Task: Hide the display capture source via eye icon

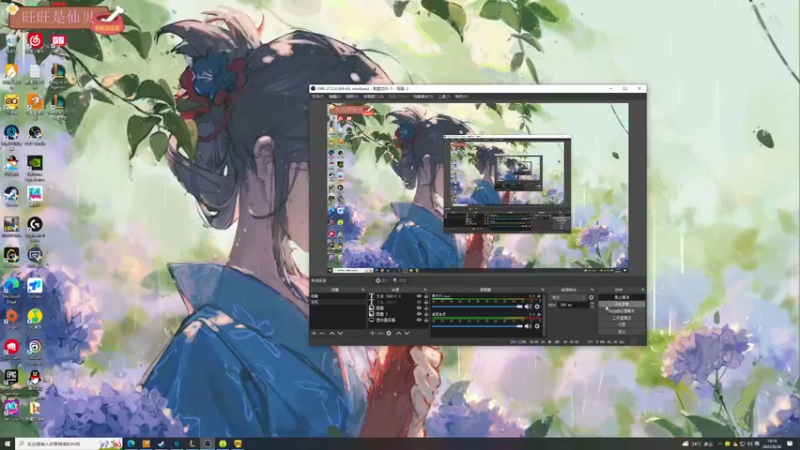Action: 419,320
